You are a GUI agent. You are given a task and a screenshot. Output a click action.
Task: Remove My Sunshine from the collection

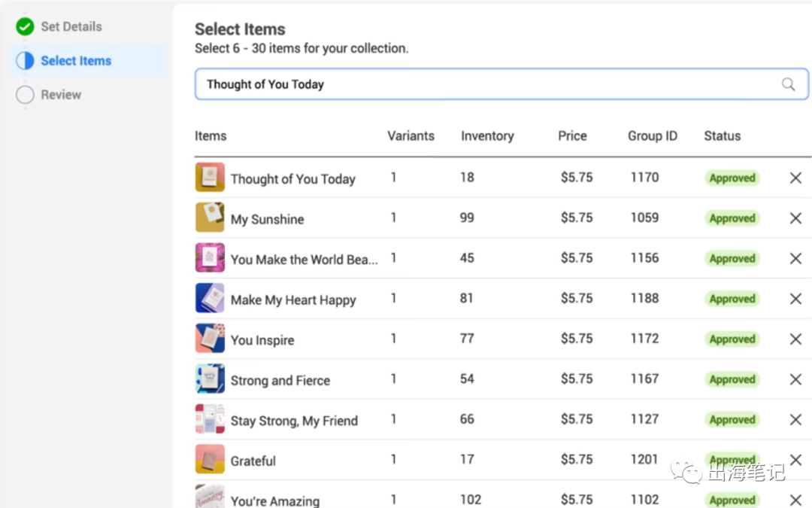[795, 218]
